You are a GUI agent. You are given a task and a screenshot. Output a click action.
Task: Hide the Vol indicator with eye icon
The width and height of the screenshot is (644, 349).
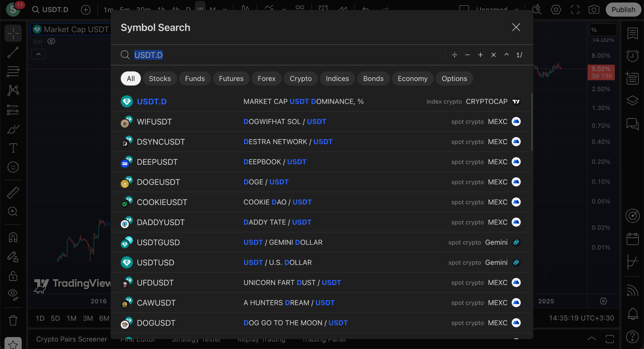point(51,41)
